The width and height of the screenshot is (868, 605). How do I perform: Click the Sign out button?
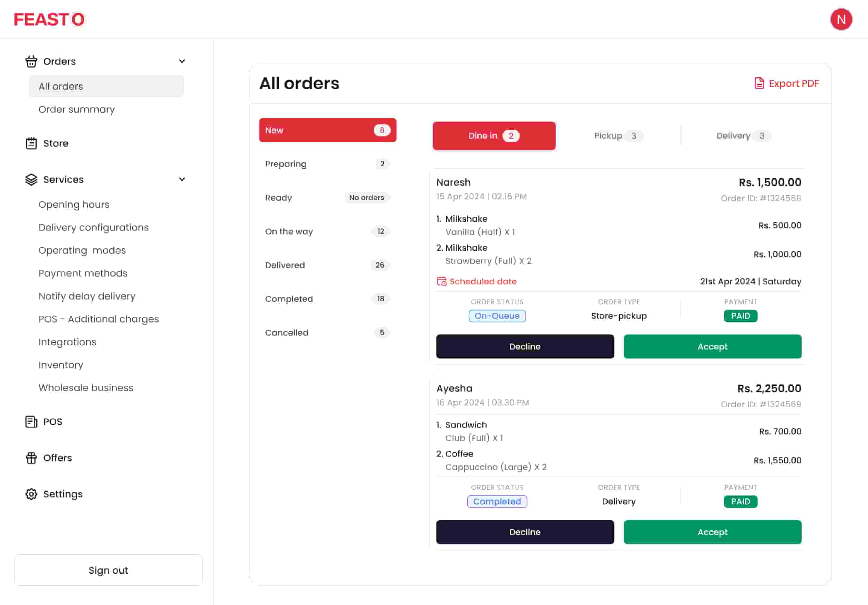pyautogui.click(x=108, y=570)
